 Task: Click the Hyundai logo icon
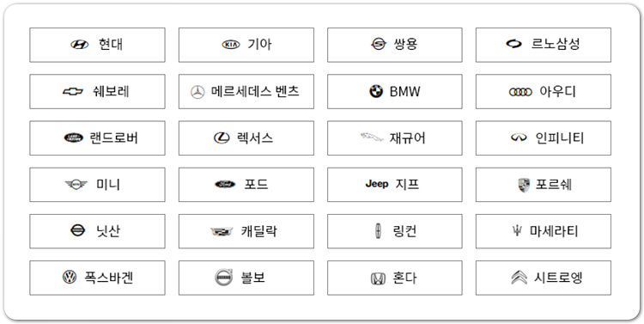pyautogui.click(x=79, y=45)
